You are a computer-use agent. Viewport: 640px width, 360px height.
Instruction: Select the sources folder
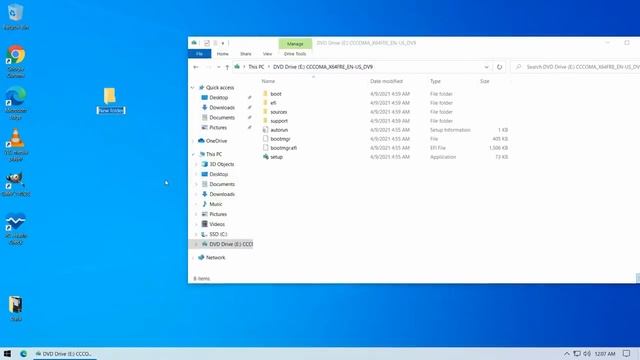pos(278,112)
